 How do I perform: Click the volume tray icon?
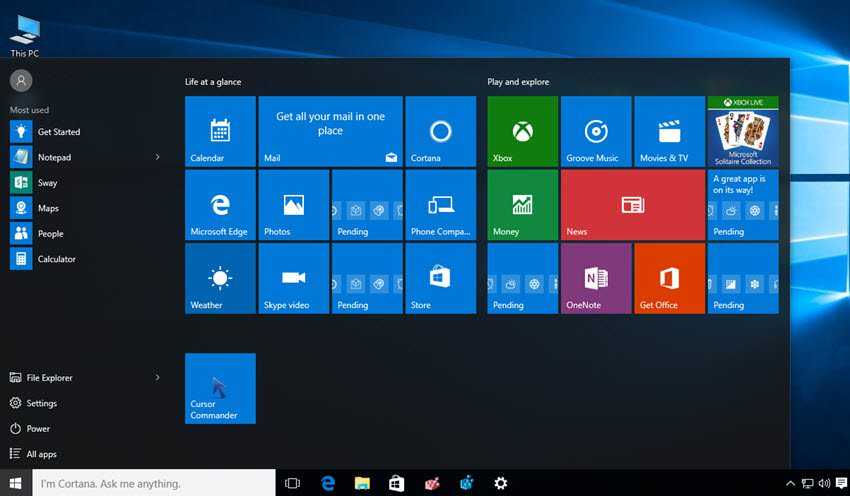[x=825, y=484]
